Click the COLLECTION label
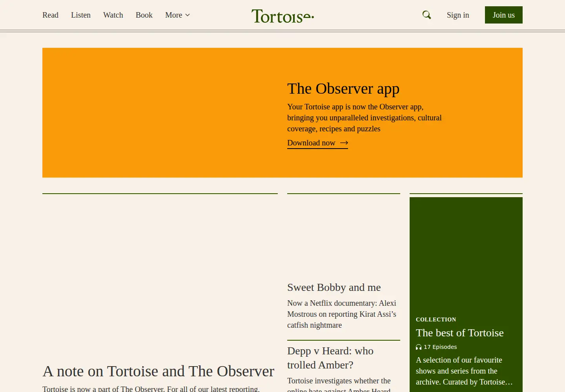The height and width of the screenshot is (392, 565). 436,319
